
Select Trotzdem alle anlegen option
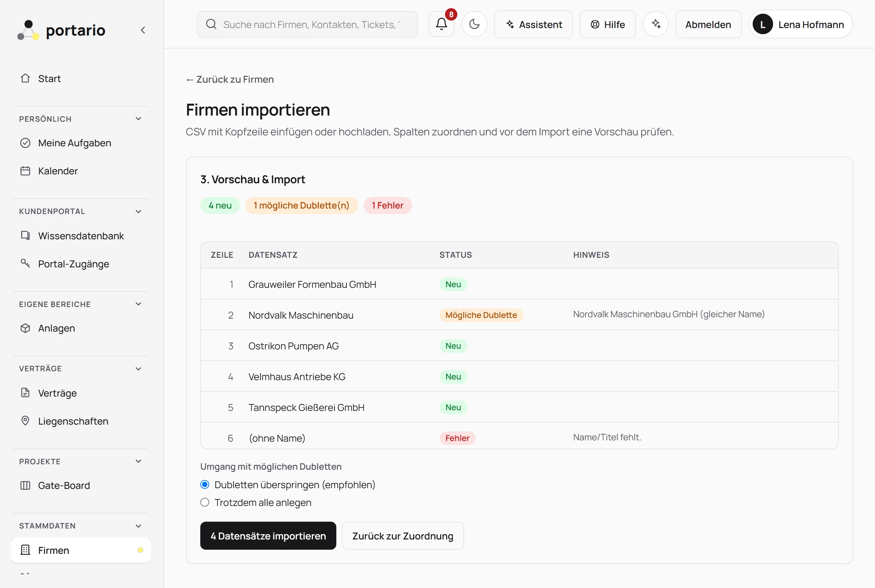click(205, 502)
